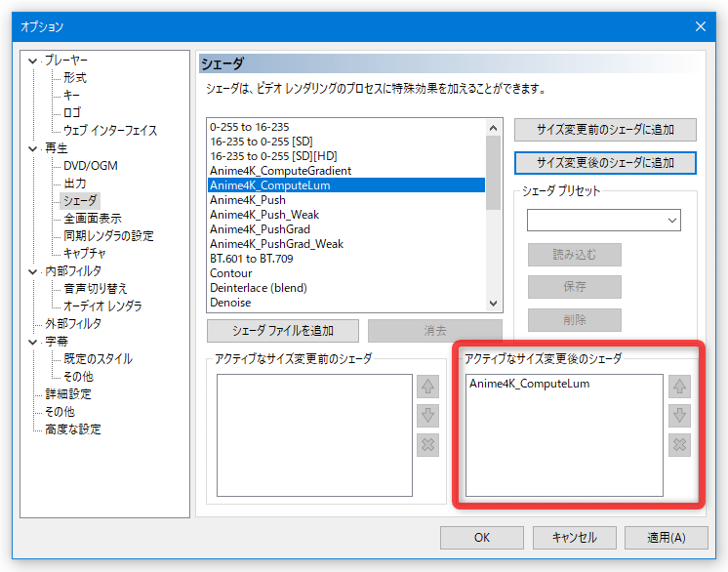Click the shader list scrollbar thumb
728x572 pixels.
click(493, 172)
